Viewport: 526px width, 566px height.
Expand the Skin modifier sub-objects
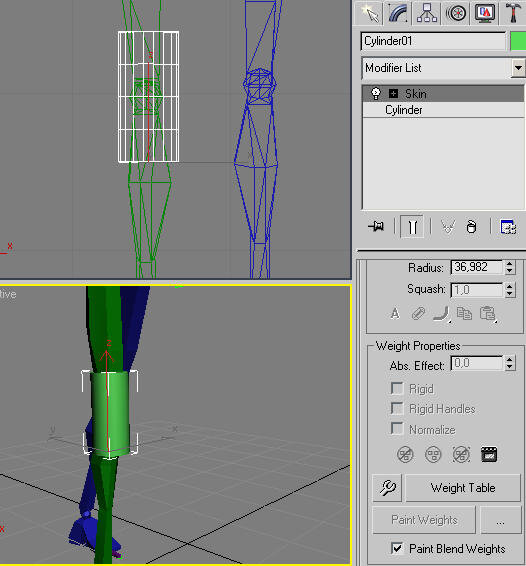point(393,94)
